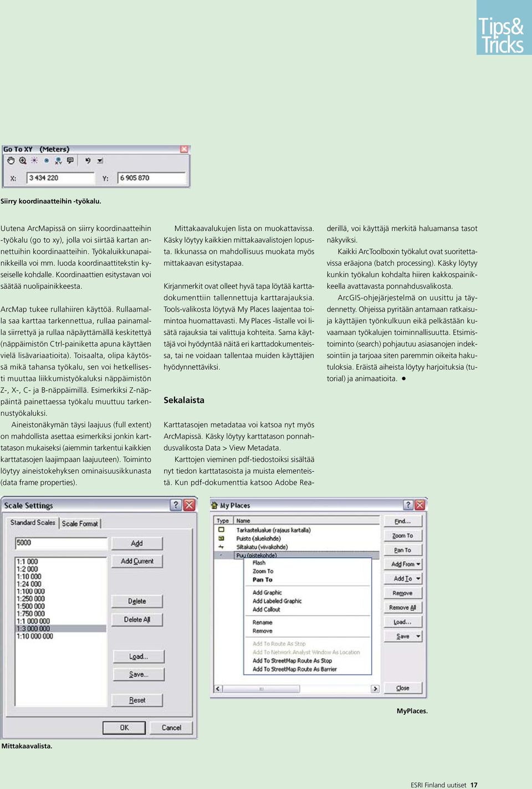The width and height of the screenshot is (532, 789).
Task: Click the X coordinate field showing 3 434 220
Action: 61,178
